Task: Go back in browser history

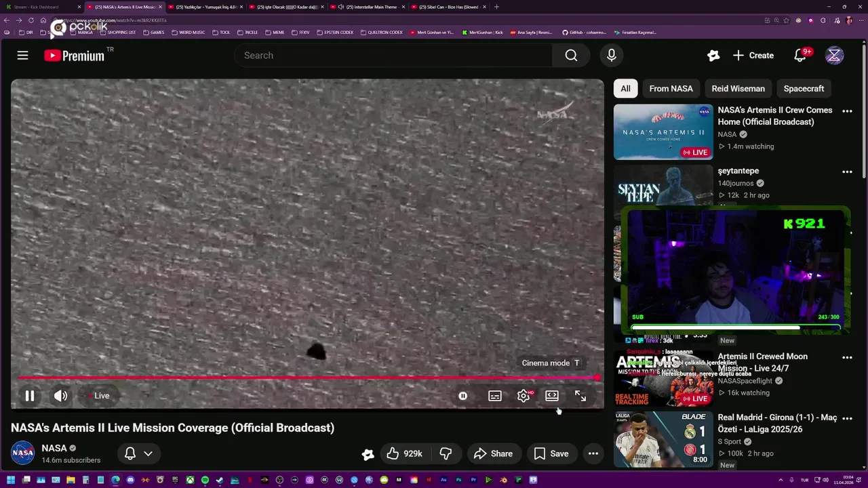Action: pyautogui.click(x=7, y=20)
